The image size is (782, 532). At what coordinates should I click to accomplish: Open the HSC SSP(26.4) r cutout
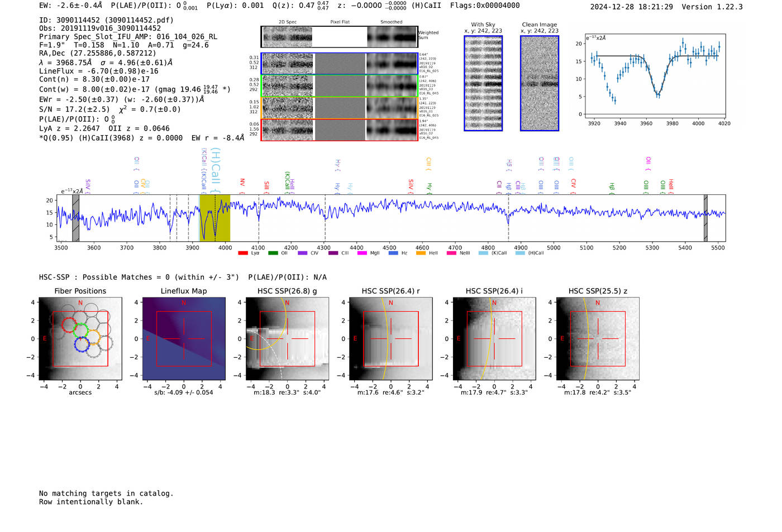[390, 338]
